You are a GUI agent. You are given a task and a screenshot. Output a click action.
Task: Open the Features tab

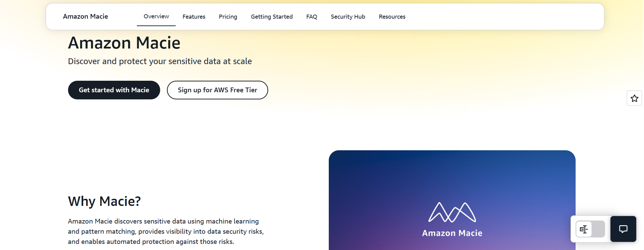194,17
